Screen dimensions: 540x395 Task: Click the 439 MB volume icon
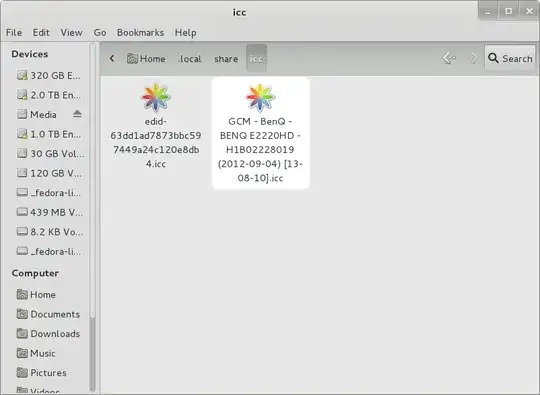22,212
